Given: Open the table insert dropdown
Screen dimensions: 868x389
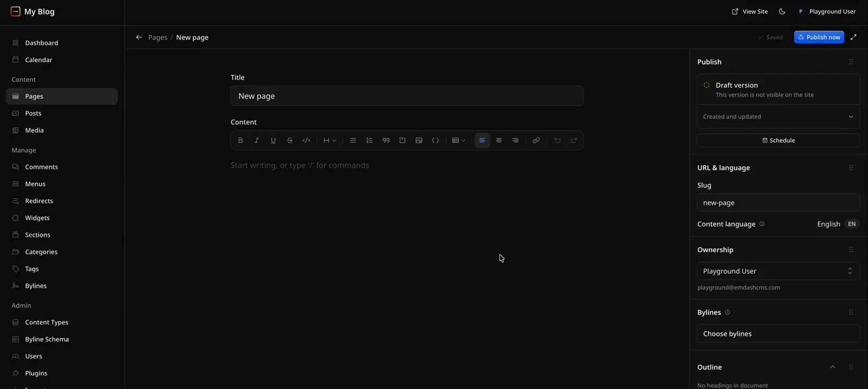Looking at the screenshot, I should point(459,141).
